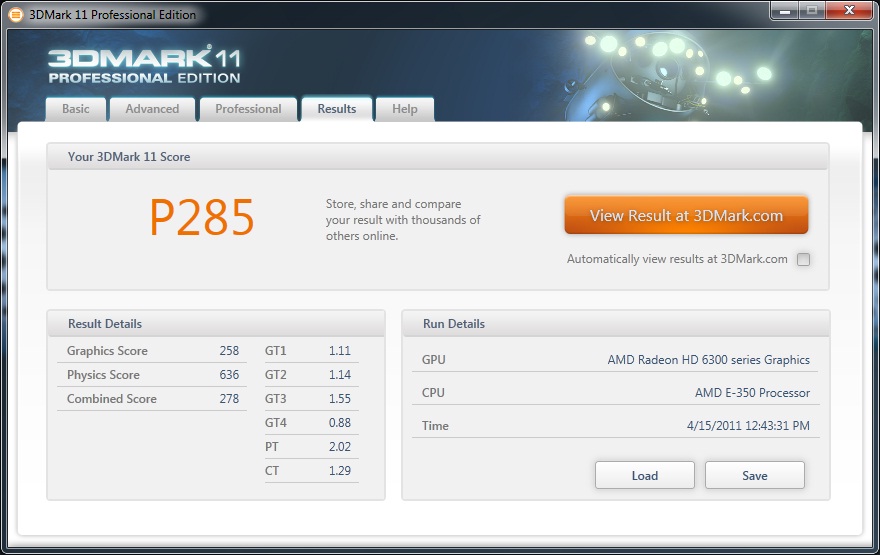Click the P285 score value

[201, 218]
